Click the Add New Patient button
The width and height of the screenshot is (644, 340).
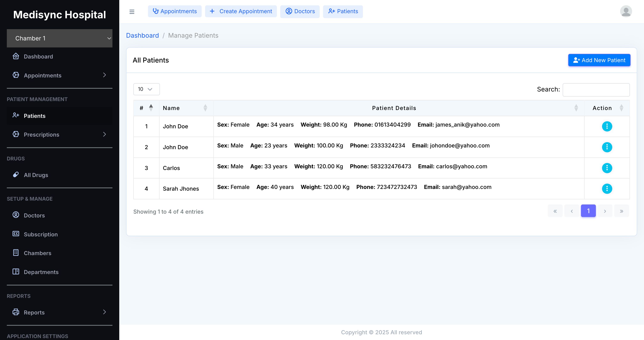point(599,60)
